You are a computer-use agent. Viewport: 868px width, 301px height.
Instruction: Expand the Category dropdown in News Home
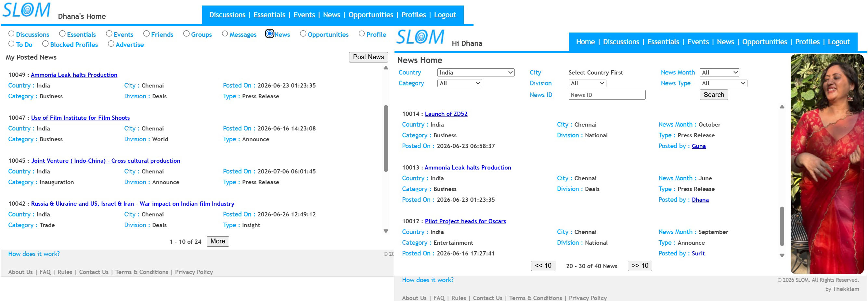[x=460, y=83]
